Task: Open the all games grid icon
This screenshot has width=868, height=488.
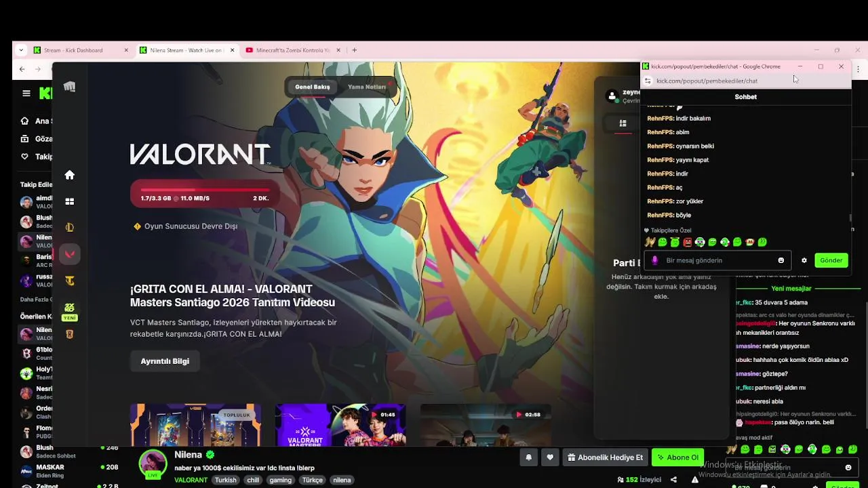Action: 69,201
